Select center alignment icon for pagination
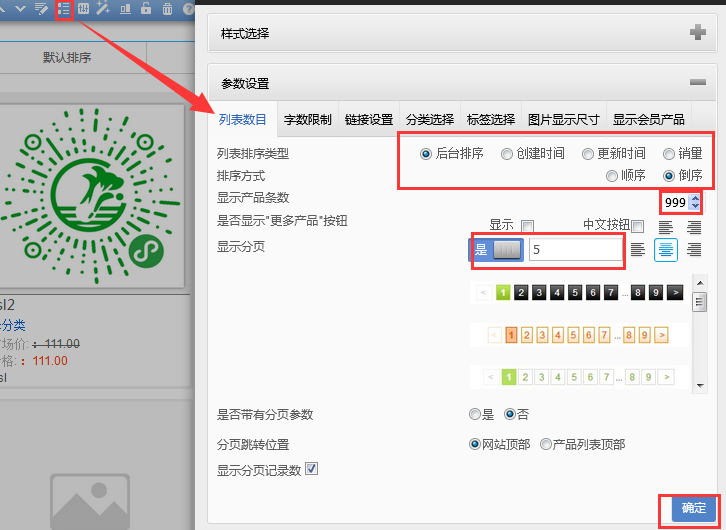The image size is (726, 530). (x=666, y=249)
